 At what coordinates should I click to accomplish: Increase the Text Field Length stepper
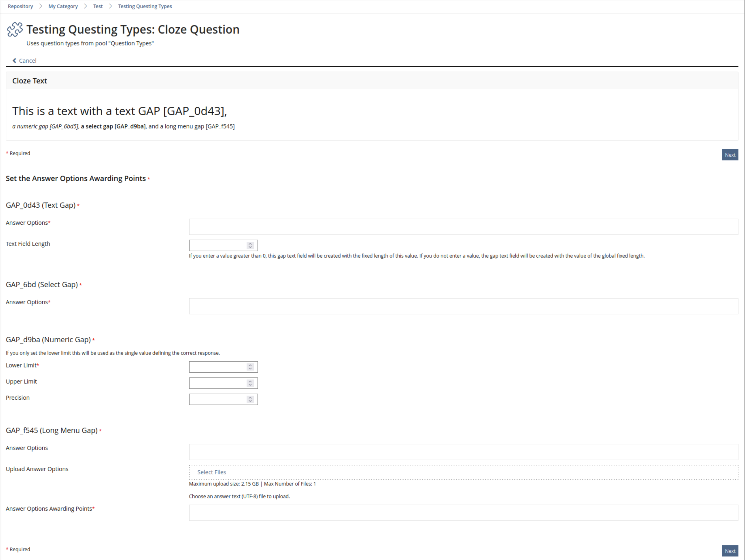250,244
